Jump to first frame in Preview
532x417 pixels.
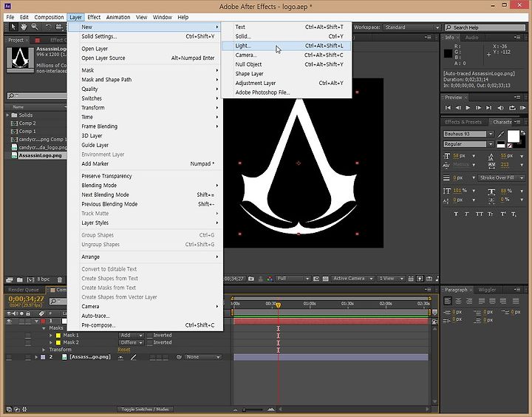click(448, 108)
